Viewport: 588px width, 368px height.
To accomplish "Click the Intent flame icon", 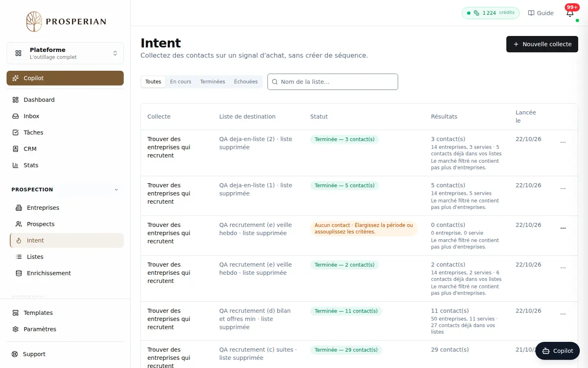I will click(x=19, y=240).
